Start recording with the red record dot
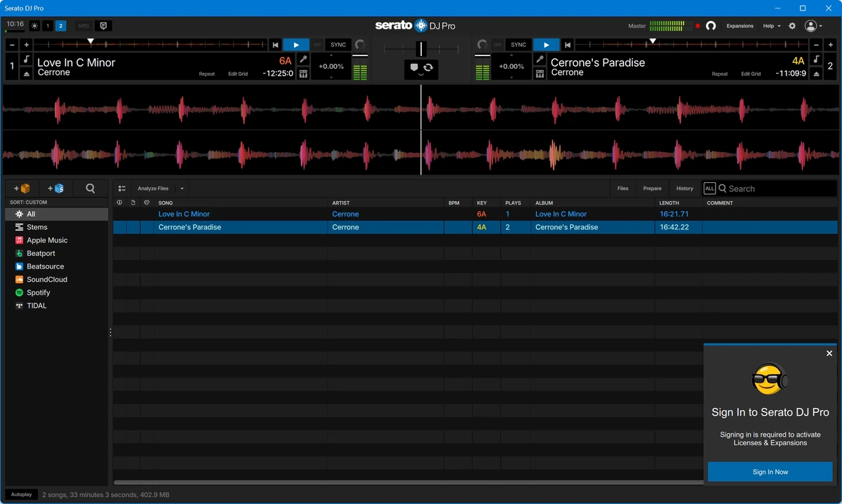Image resolution: width=842 pixels, height=504 pixels. click(697, 26)
